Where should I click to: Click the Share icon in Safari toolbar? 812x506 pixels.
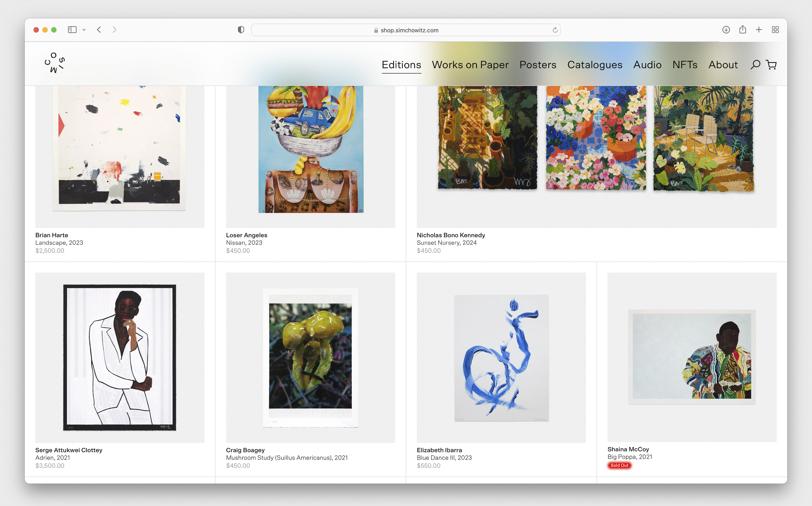coord(742,30)
